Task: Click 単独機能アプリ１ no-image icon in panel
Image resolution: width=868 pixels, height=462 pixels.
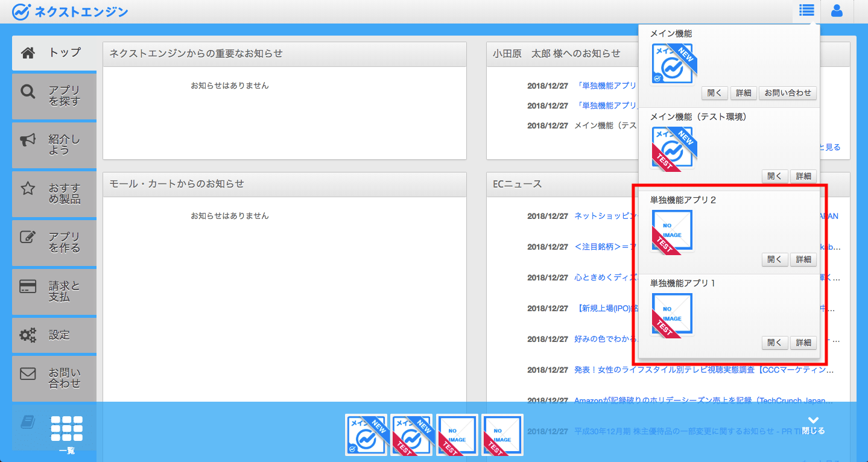Action: 672,314
